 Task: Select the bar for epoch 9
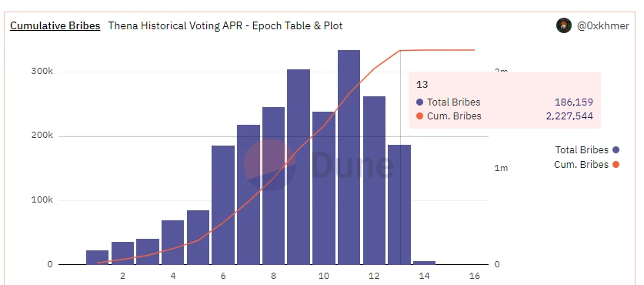click(299, 167)
